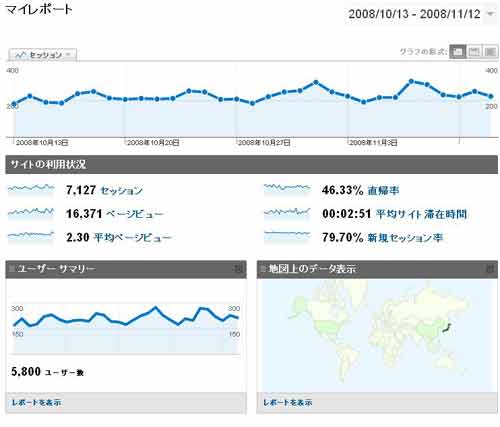Screen dimensions: 500x427
Task: Click the sparkline beside 00:02:51 平均サイト滞在時間
Action: 287,212
